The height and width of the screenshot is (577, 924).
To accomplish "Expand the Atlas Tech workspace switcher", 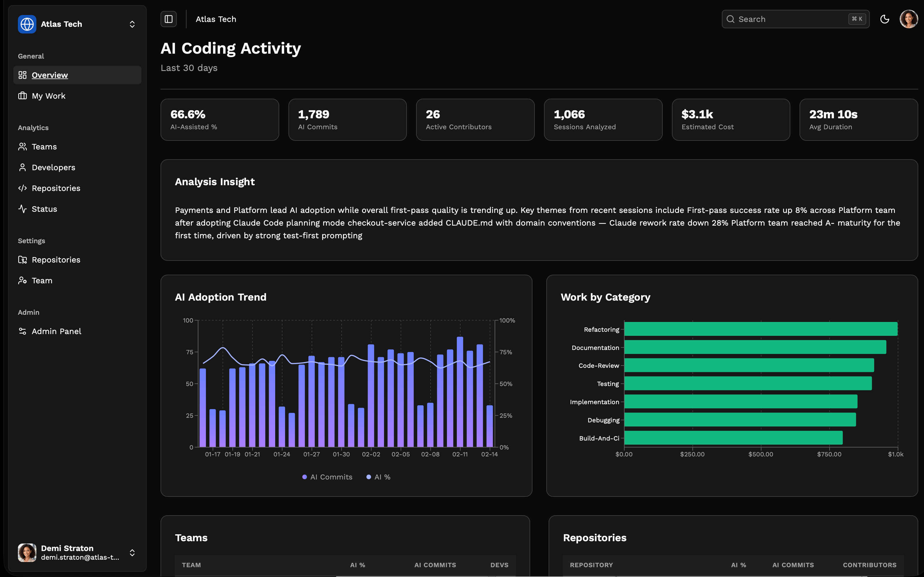I will (132, 24).
